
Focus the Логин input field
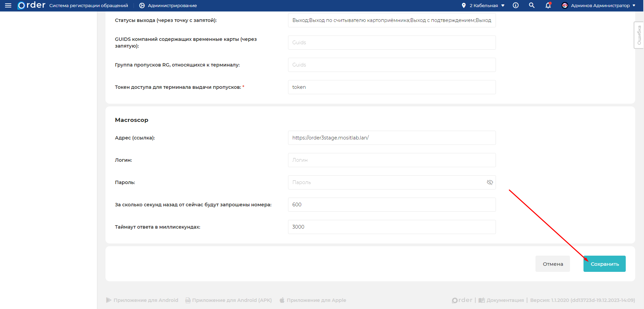coord(391,160)
